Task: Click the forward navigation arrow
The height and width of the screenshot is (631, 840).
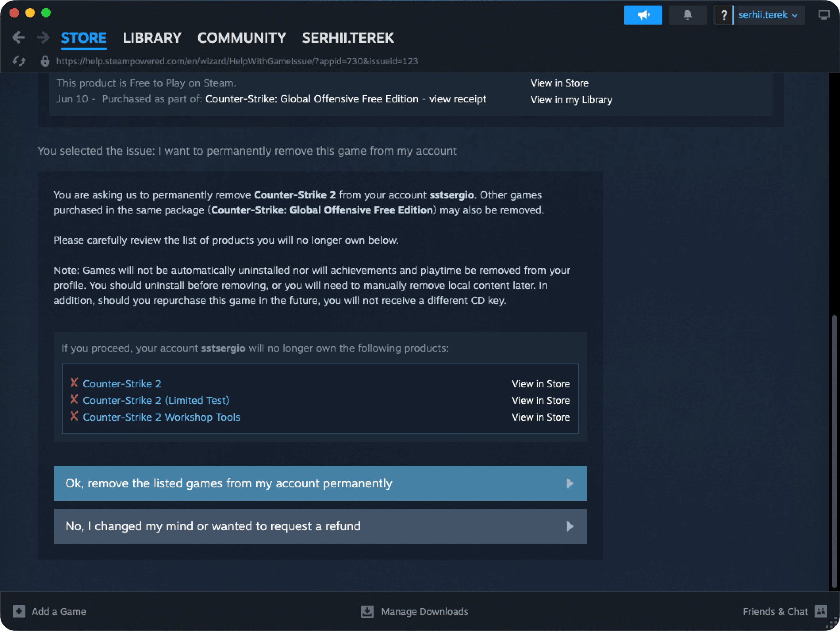Action: (43, 37)
